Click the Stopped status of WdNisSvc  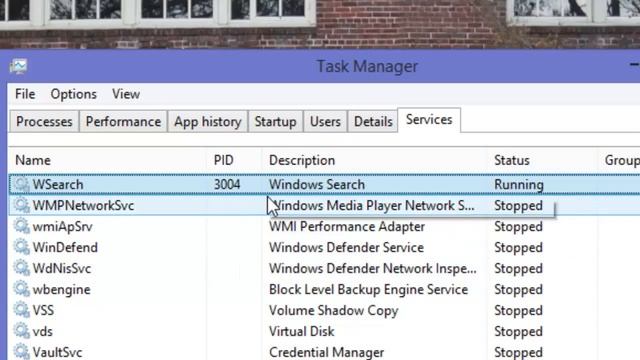(518, 269)
